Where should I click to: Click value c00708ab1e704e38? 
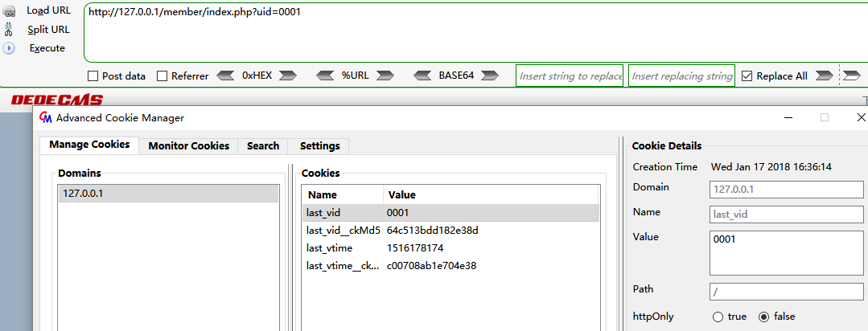coord(432,266)
